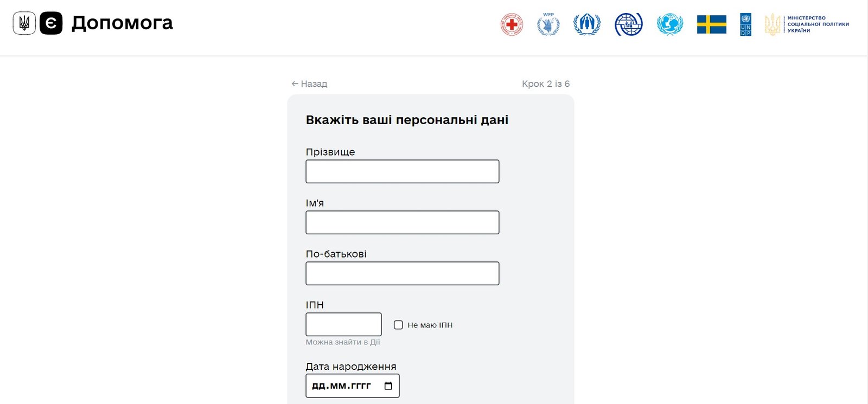868x404 pixels.
Task: Click the UNDP logo
Action: (x=746, y=24)
